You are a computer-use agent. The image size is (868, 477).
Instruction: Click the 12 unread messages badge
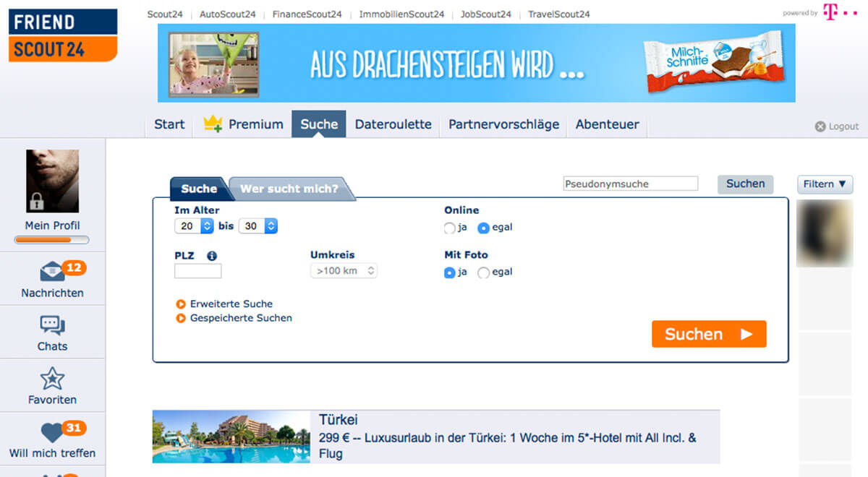74,268
